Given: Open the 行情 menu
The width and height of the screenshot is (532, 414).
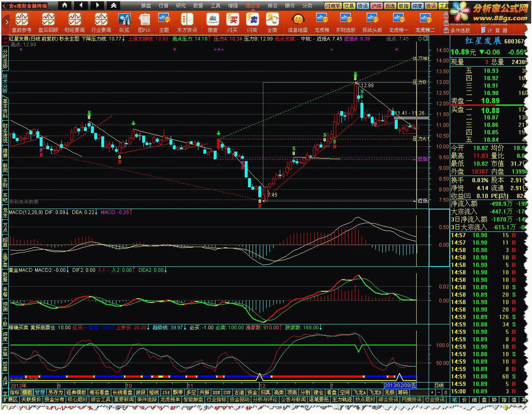Looking at the screenshot, I should point(163,6).
